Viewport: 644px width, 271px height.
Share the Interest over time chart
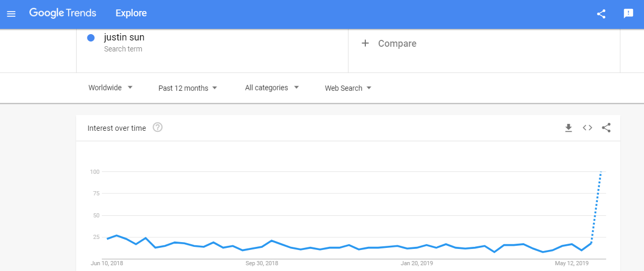606,128
